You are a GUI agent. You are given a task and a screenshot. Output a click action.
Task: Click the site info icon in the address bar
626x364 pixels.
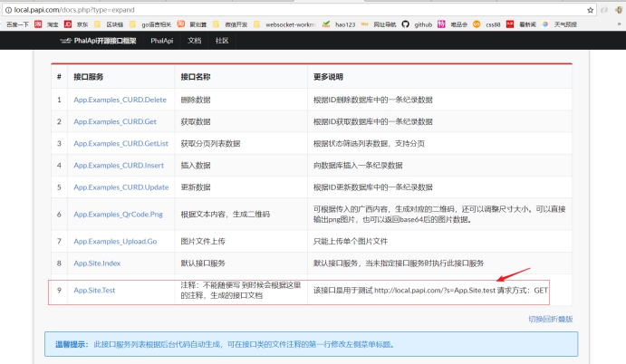(x=8, y=10)
